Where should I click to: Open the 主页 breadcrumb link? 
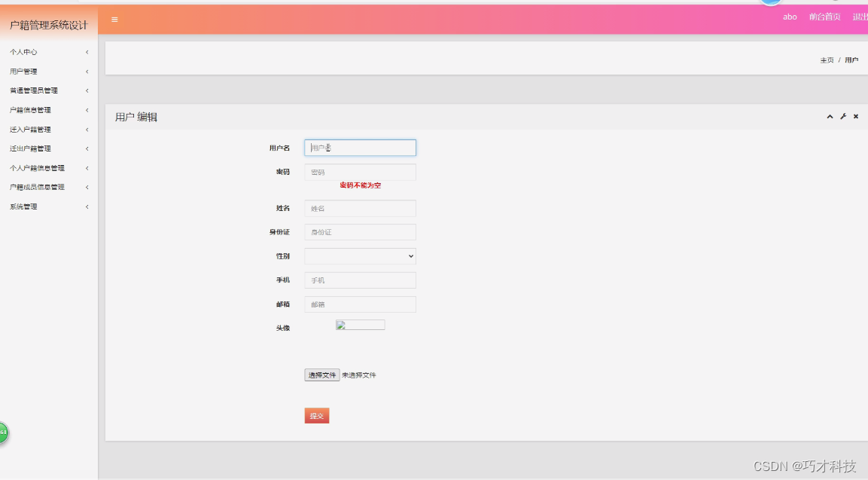(826, 60)
